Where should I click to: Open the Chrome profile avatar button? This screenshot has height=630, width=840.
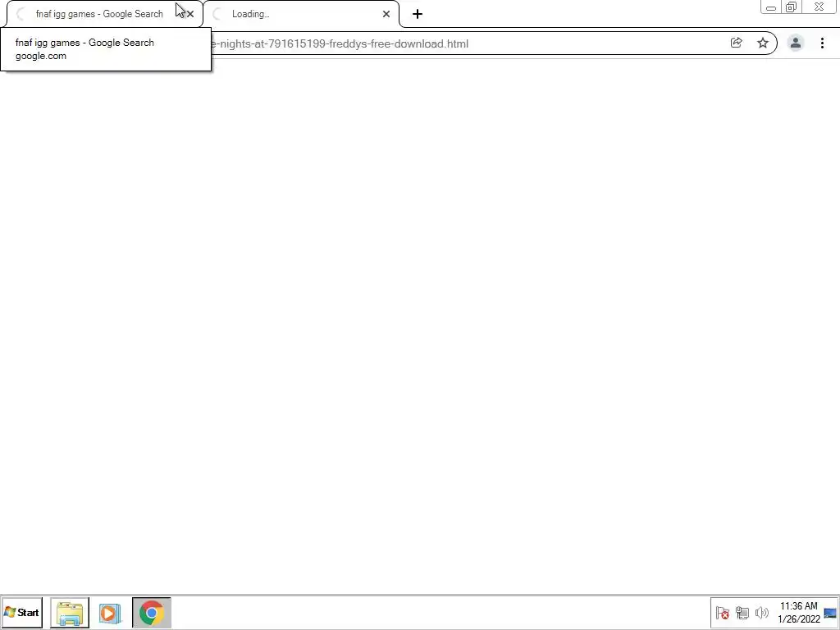[x=796, y=43]
